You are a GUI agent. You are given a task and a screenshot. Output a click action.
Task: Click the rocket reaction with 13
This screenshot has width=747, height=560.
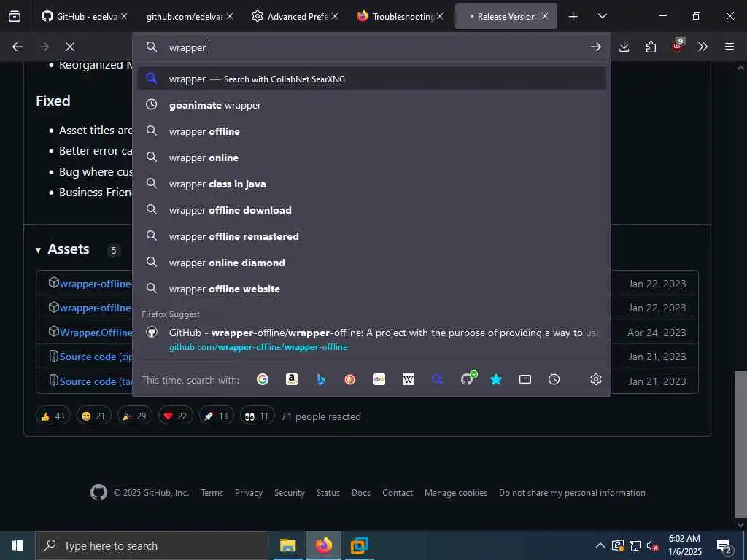216,416
